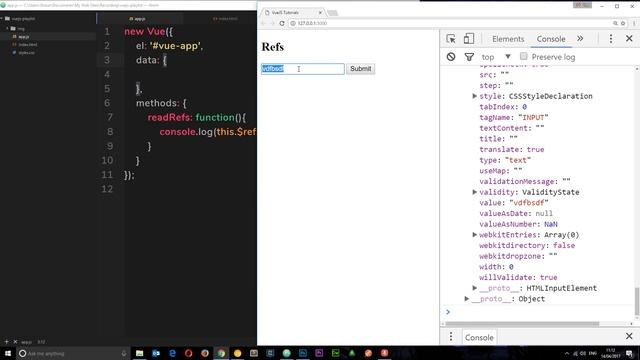The height and width of the screenshot is (360, 640).
Task: Open Opera from the taskbar
Action: (188, 353)
